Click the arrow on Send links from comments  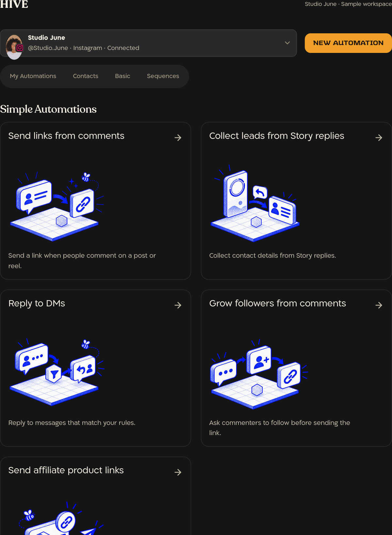tap(178, 138)
